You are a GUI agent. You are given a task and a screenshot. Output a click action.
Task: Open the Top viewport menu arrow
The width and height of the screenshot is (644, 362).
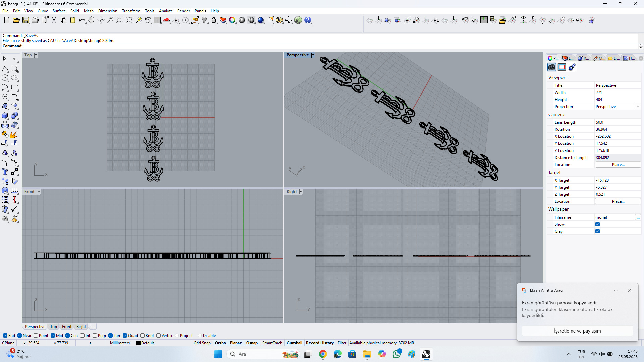[x=36, y=55]
